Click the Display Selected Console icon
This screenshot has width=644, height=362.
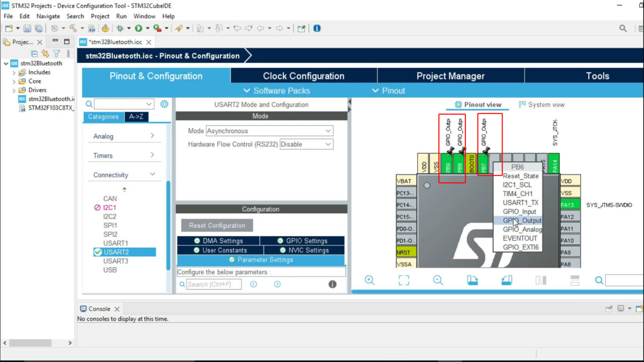(x=621, y=309)
